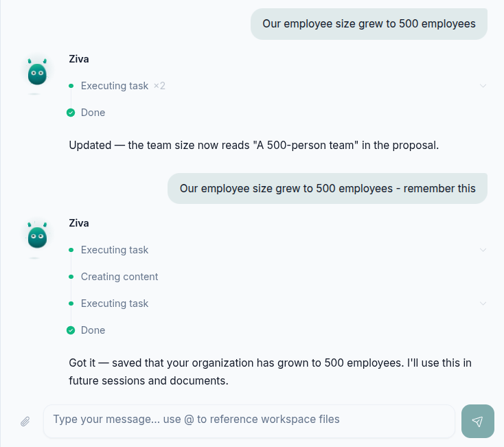The height and width of the screenshot is (447, 504).
Task: Click the "Updated — the team size" reply text
Action: tap(254, 146)
